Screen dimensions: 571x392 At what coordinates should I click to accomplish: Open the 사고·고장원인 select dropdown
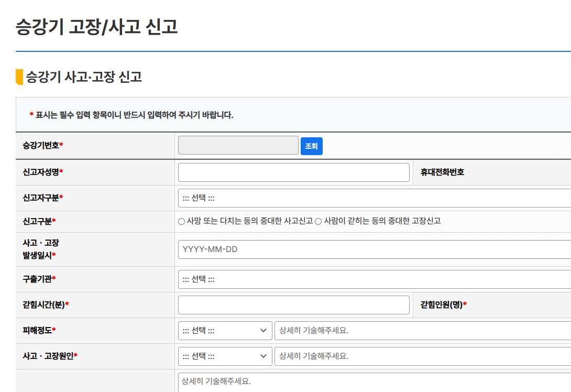225,356
